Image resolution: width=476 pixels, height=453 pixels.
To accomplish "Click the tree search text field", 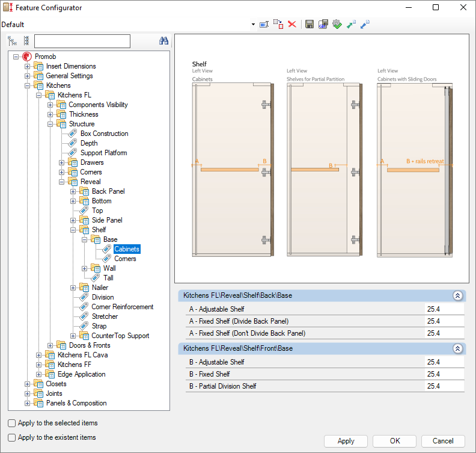I will pyautogui.click(x=82, y=41).
